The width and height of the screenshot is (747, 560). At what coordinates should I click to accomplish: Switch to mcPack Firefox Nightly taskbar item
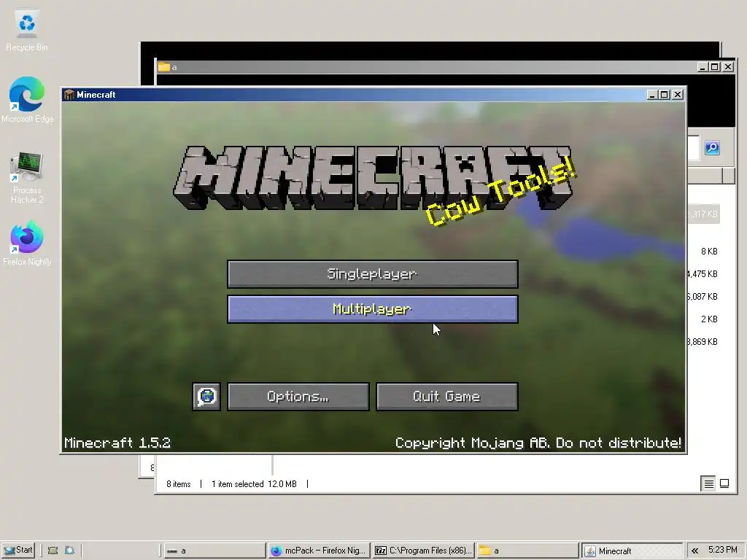pos(319,551)
